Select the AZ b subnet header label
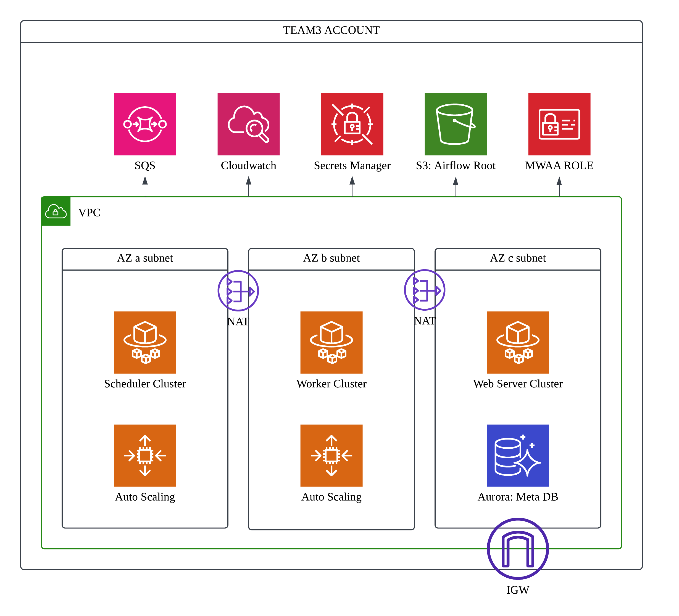The width and height of the screenshot is (679, 616). (331, 258)
